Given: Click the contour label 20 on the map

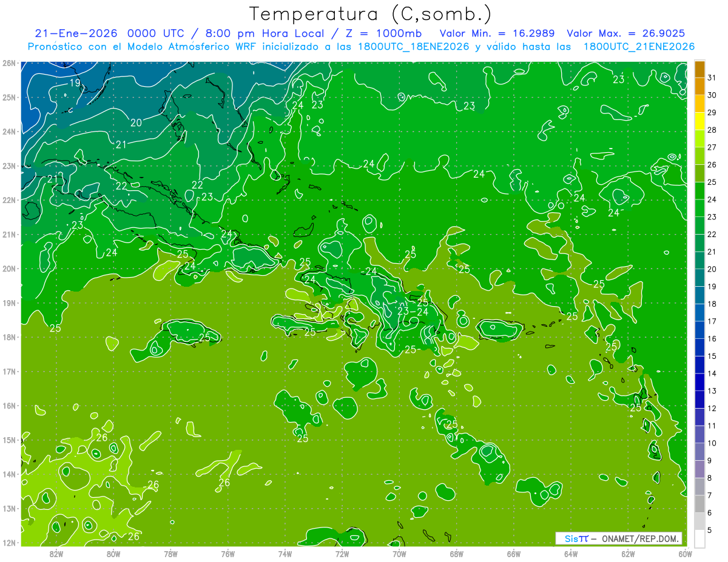Looking at the screenshot, I should 136,122.
